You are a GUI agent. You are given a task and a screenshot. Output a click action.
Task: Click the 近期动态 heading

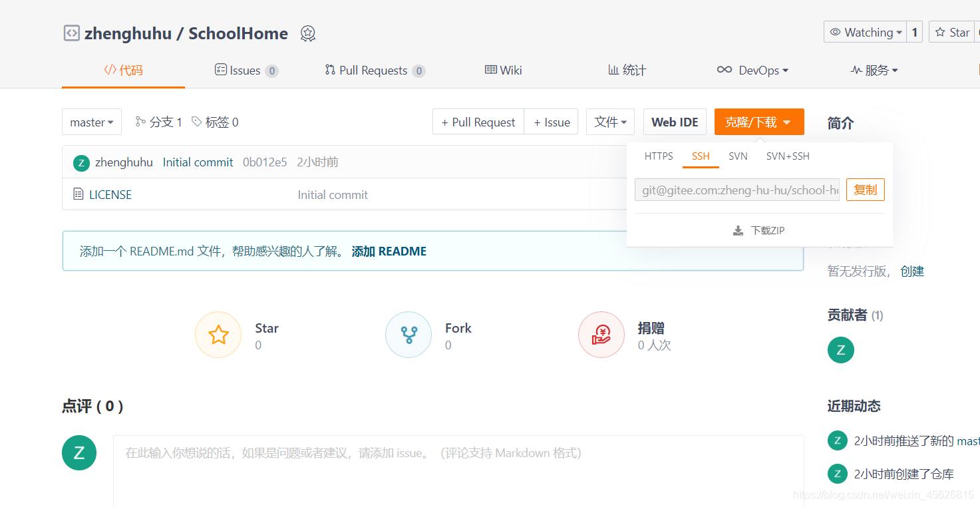(x=854, y=406)
